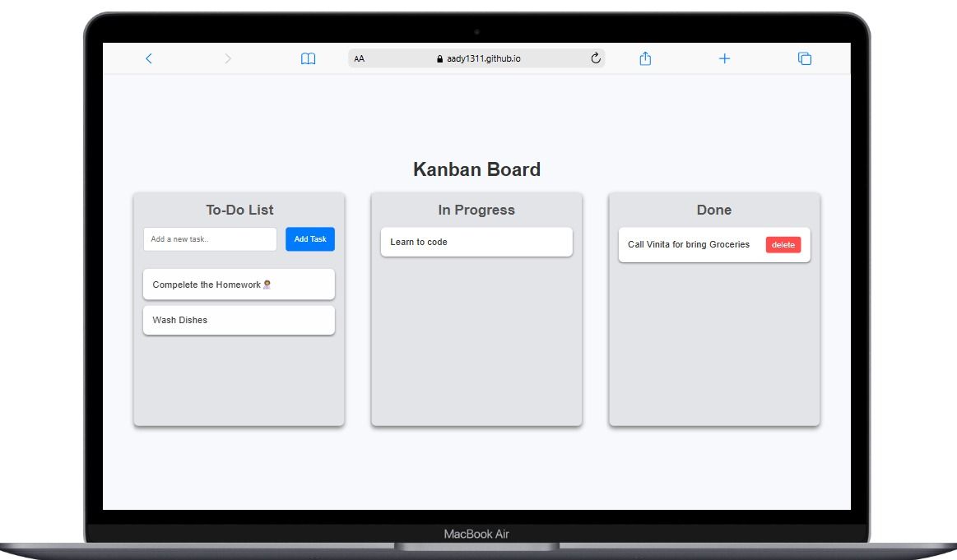Open the Share sheet icon
957x560 pixels.
645,58
